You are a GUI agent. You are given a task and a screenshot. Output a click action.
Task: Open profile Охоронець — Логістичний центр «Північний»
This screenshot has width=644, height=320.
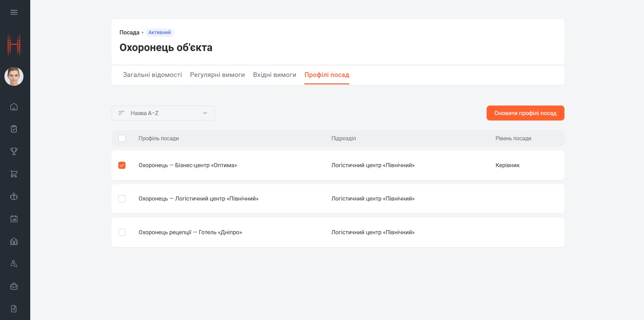[x=199, y=199]
